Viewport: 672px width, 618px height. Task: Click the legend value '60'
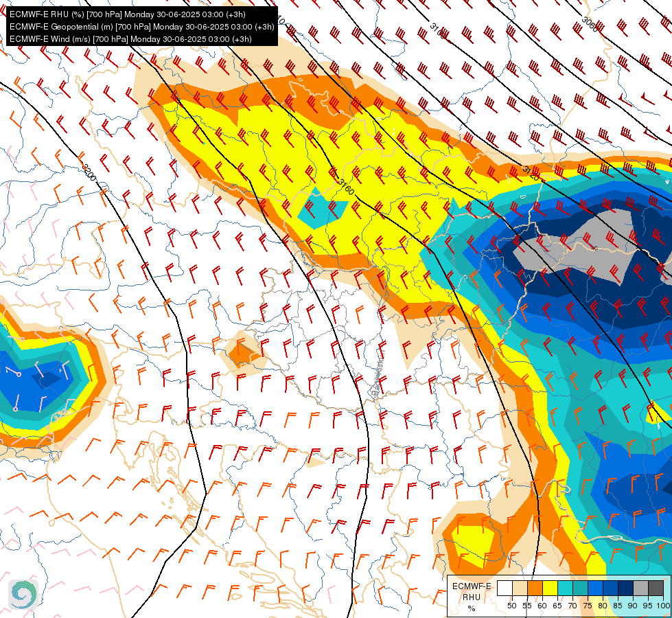click(542, 606)
